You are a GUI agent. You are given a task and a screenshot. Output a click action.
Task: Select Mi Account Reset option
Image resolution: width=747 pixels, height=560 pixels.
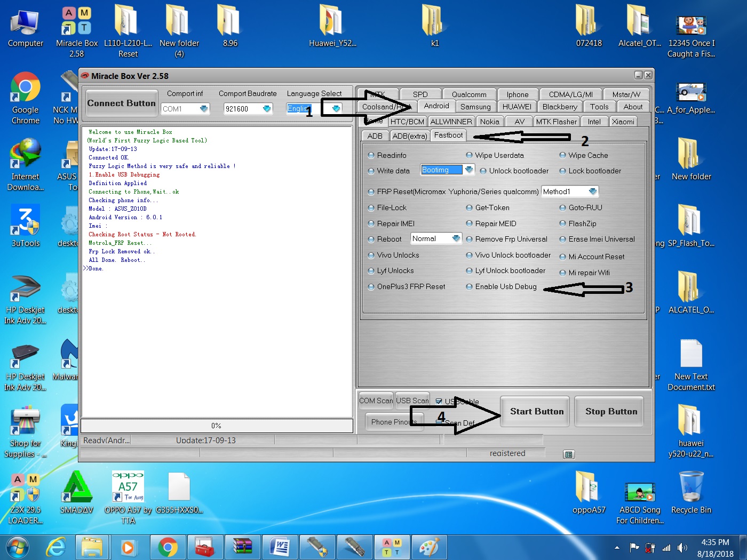pos(592,257)
